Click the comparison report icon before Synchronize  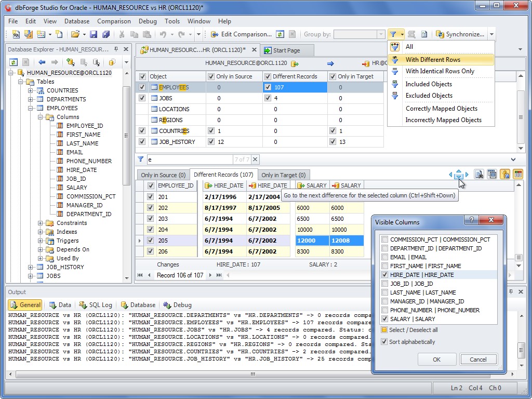point(424,34)
